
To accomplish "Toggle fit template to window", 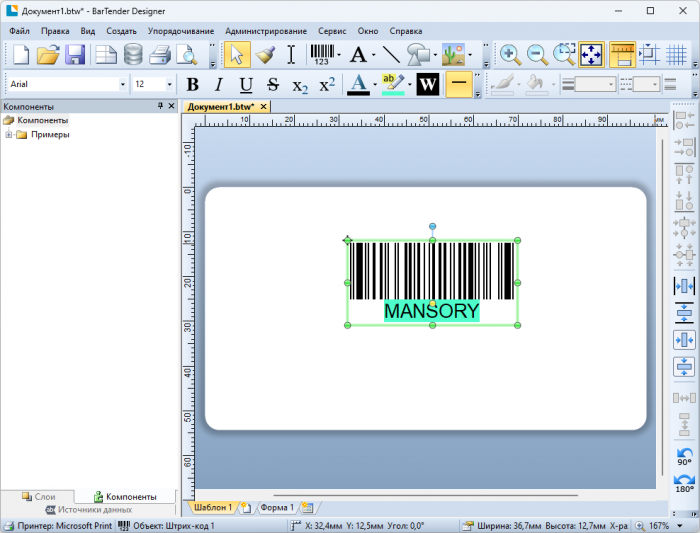I will [x=592, y=55].
